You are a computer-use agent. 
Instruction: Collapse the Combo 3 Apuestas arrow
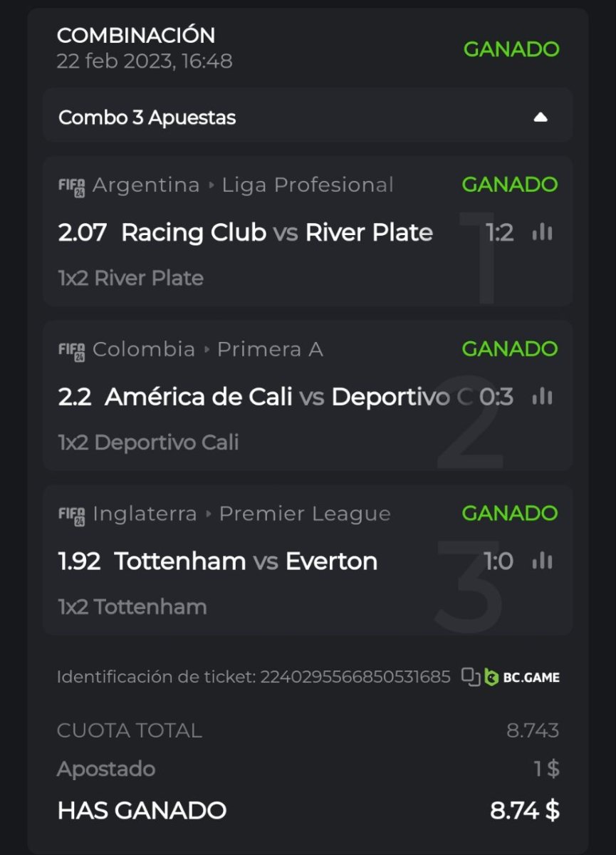[541, 118]
